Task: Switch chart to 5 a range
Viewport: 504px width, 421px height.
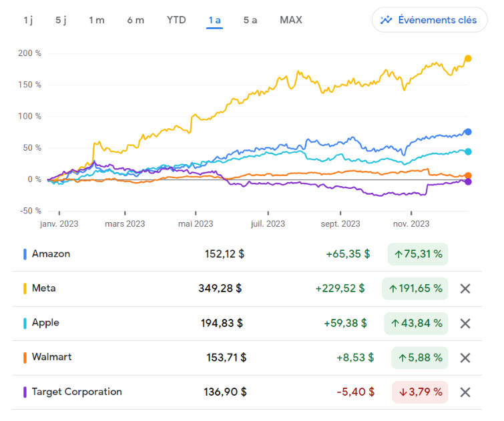Action: (x=250, y=20)
